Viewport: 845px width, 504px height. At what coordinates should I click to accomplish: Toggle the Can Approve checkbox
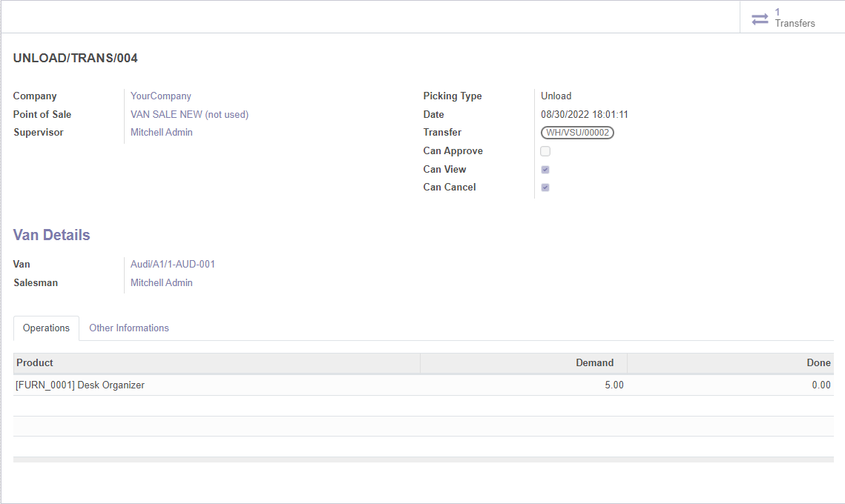545,151
